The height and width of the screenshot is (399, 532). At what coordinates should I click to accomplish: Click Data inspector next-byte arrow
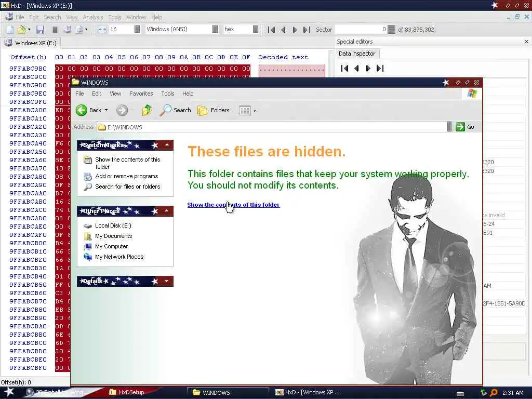[368, 69]
